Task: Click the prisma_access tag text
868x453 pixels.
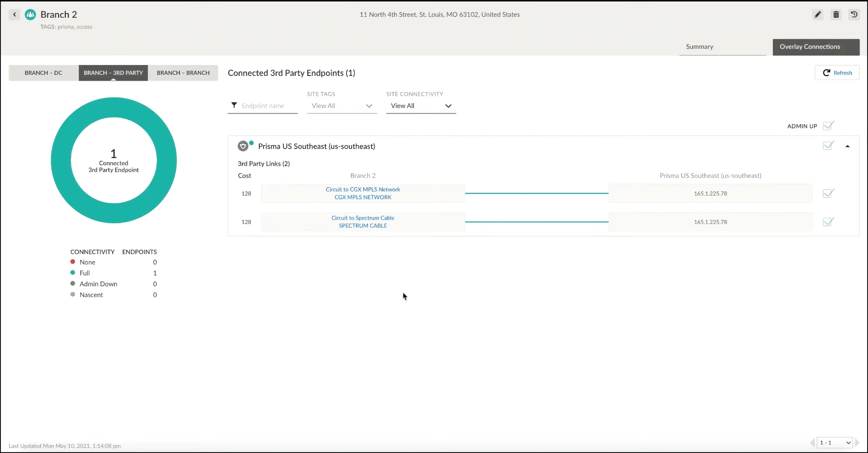Action: (75, 27)
